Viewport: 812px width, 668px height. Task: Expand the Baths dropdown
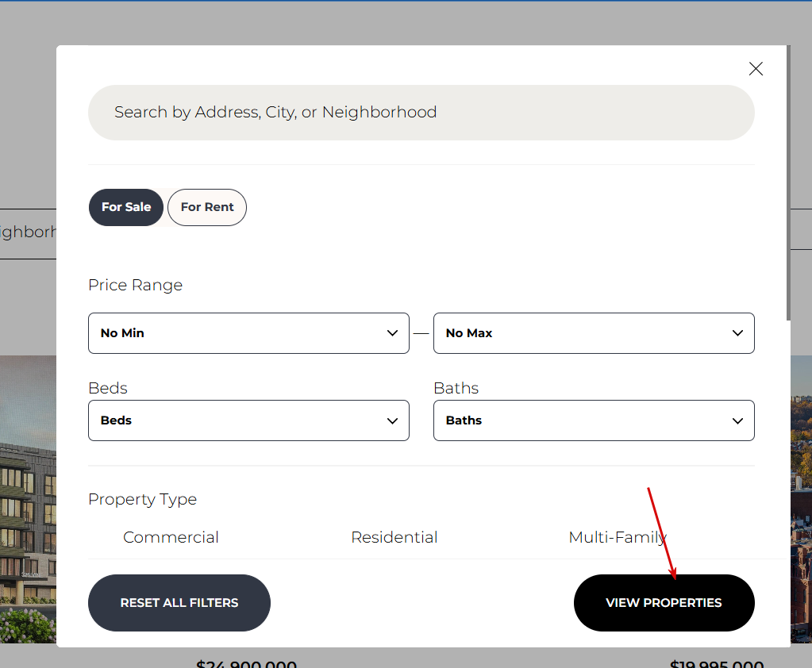point(594,420)
